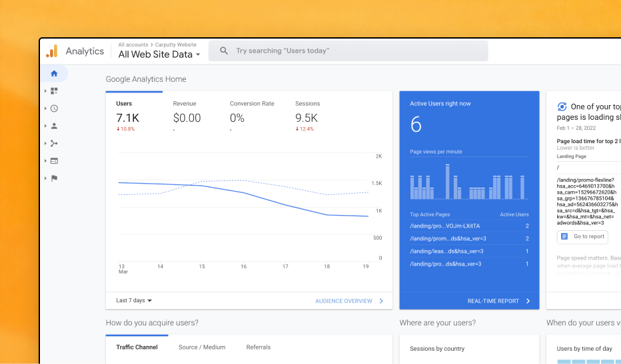The image size is (621, 364).
Task: Switch to the Source / Medium tab
Action: point(202,347)
